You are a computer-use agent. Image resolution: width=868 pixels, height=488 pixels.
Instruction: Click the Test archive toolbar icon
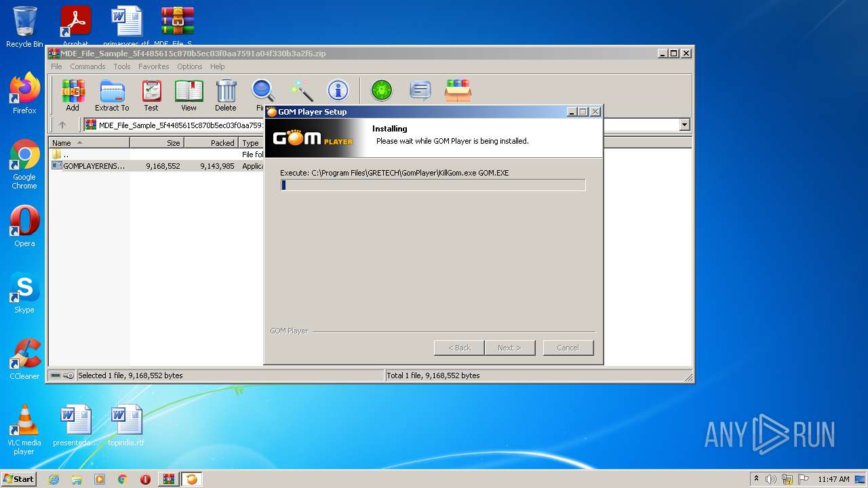(x=151, y=96)
